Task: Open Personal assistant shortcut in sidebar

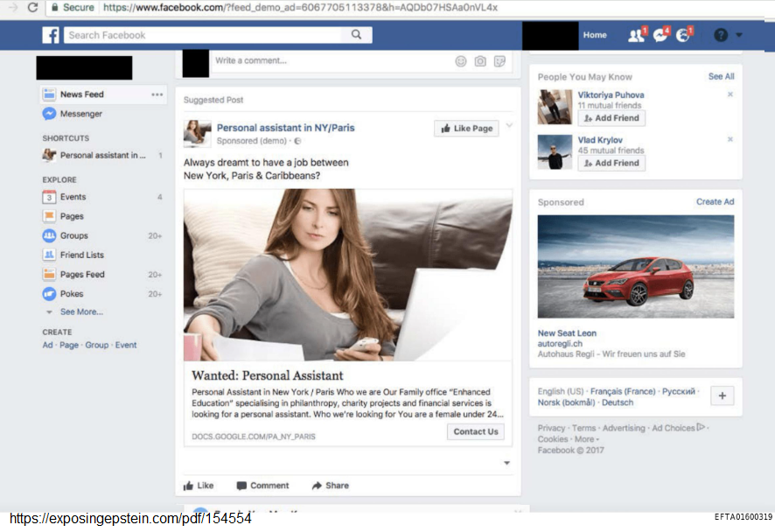Action: click(x=103, y=155)
